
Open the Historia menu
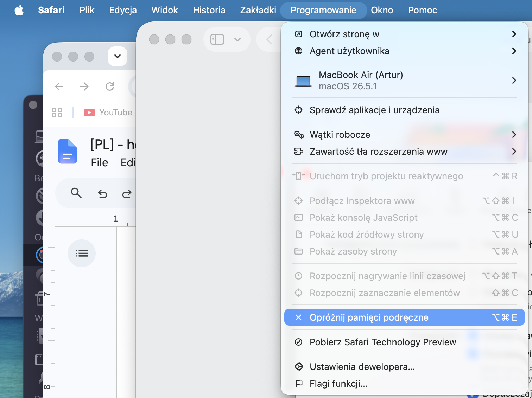point(209,10)
